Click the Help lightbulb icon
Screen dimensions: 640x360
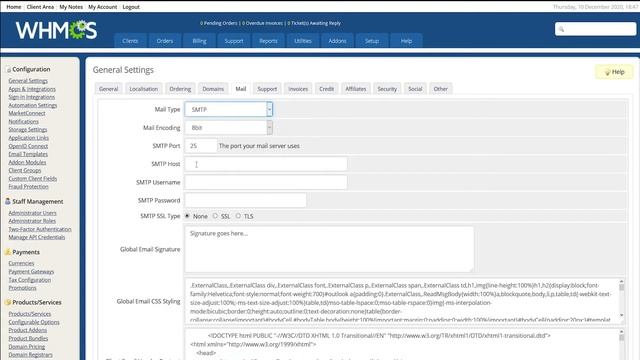(607, 72)
